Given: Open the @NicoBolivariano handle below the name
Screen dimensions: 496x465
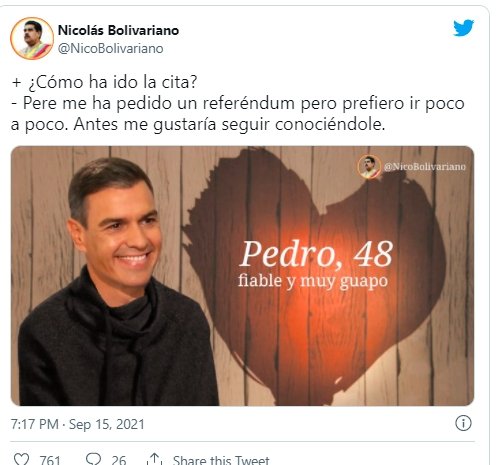Looking at the screenshot, I should pos(111,49).
